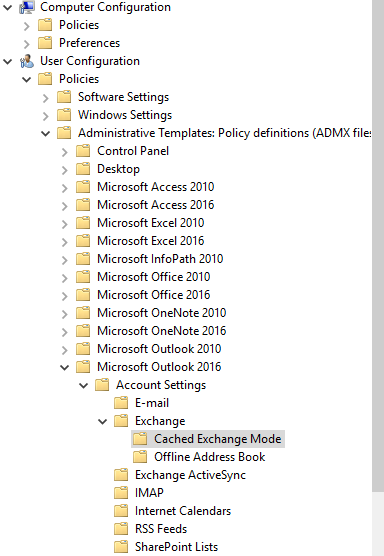
Task: Select the Microsoft Access 2016 label
Action: (x=156, y=205)
